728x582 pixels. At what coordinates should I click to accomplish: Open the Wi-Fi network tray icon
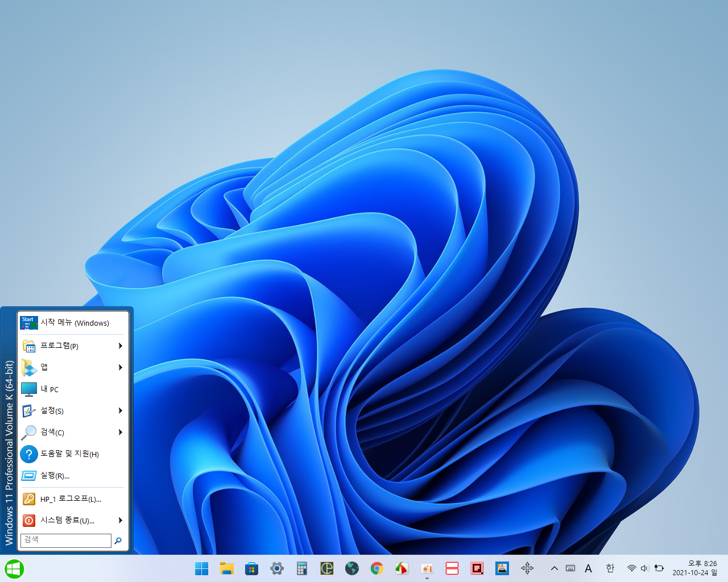click(x=632, y=568)
